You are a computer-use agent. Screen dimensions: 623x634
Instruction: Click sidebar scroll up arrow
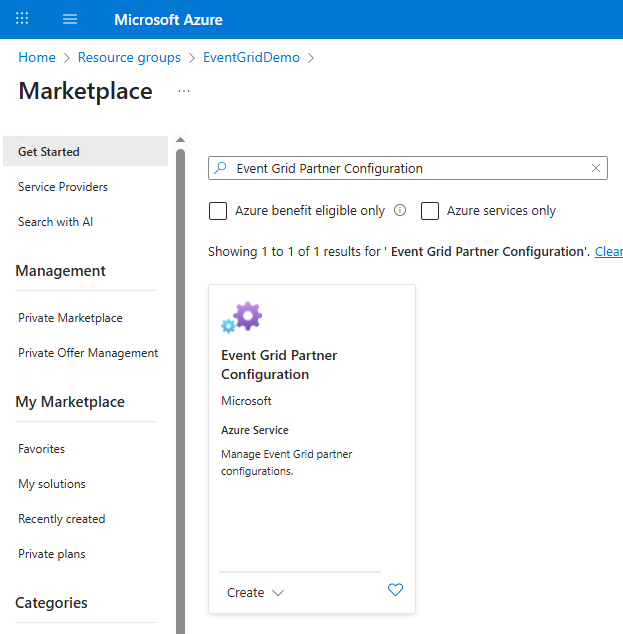[x=181, y=140]
